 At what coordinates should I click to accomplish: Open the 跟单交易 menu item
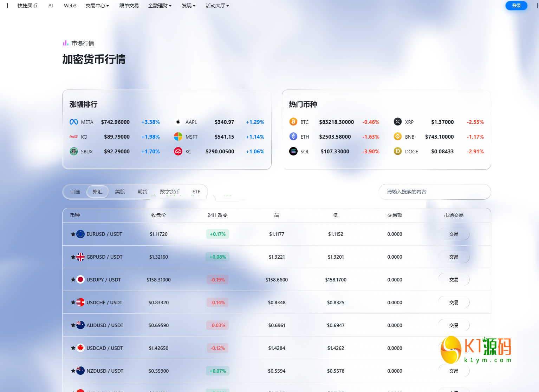[x=129, y=6]
